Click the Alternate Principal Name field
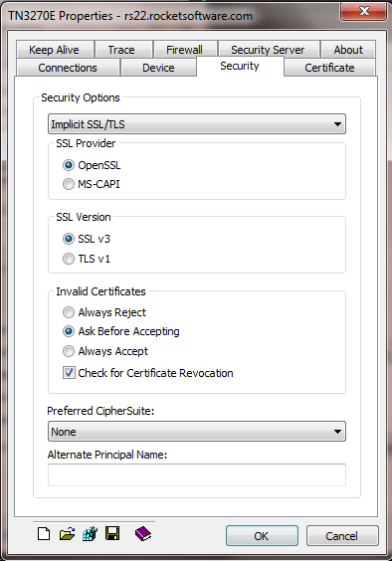Image resolution: width=392 pixels, height=561 pixels. point(197,474)
